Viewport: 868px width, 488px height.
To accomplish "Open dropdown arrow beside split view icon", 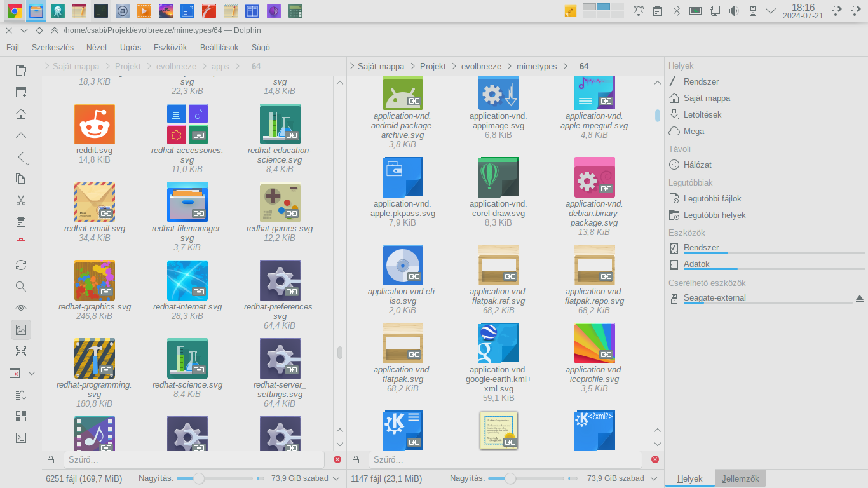I will pos(32,373).
